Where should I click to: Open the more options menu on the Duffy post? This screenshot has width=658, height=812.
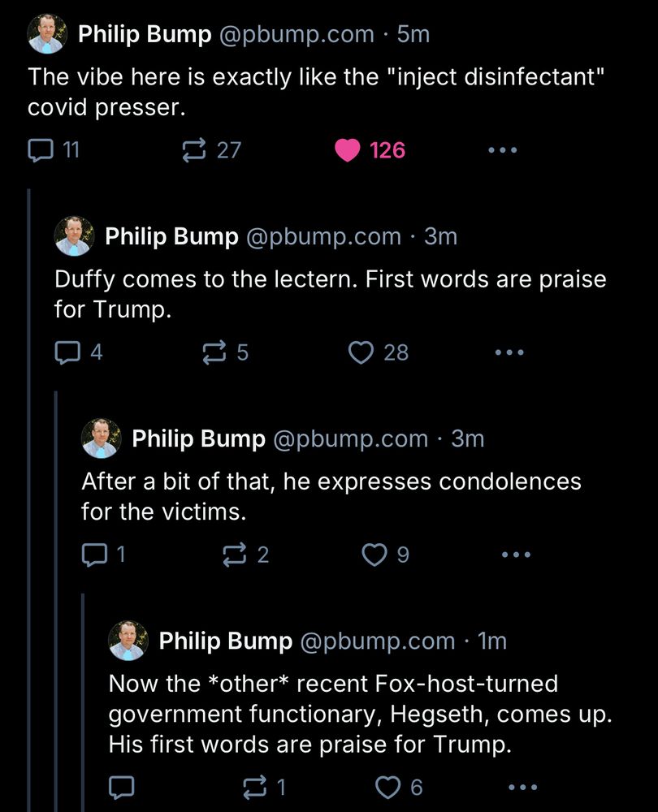[x=509, y=352]
